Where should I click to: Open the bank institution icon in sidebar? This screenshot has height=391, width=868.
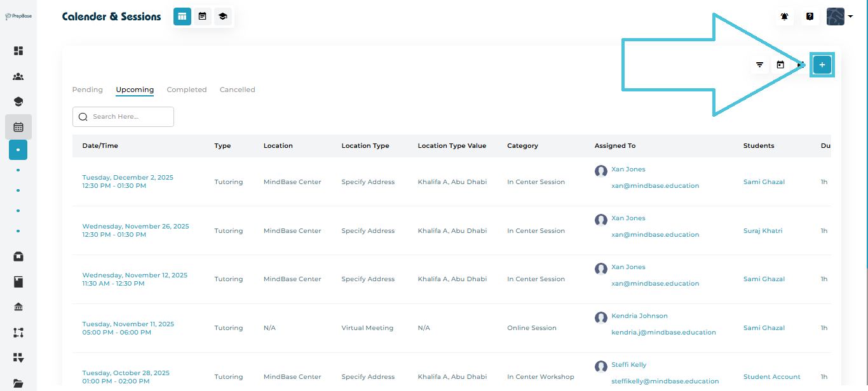tap(18, 307)
